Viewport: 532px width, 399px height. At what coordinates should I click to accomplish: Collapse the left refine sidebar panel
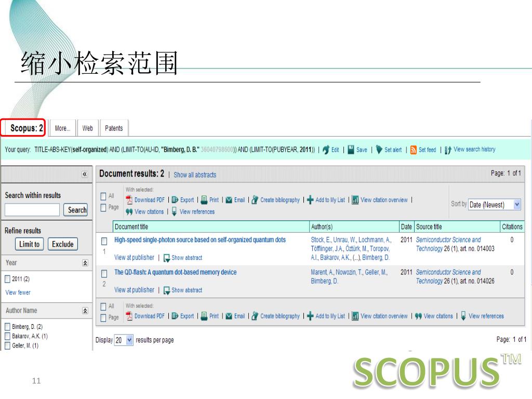85,175
